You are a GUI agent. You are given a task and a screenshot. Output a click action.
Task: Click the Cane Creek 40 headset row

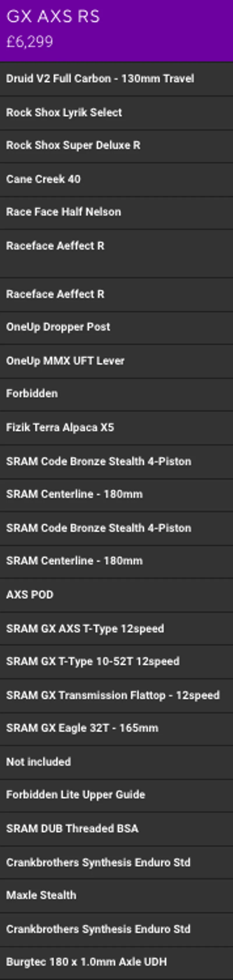pos(43,179)
